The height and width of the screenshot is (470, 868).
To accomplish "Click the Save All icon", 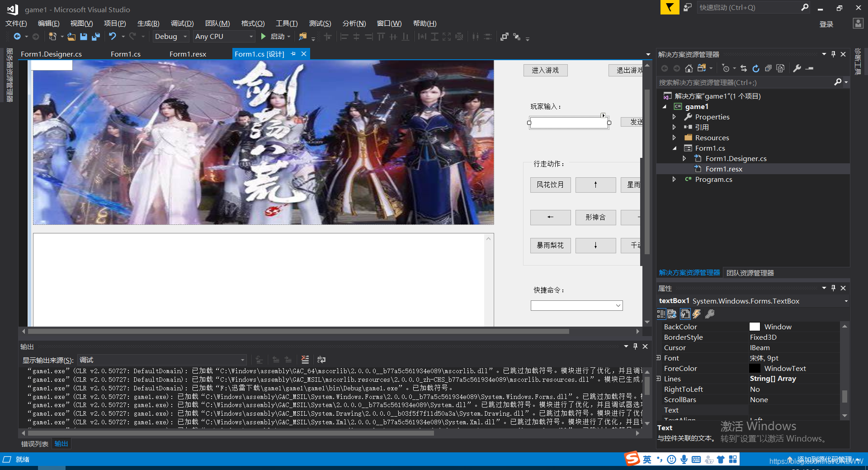I will click(96, 36).
